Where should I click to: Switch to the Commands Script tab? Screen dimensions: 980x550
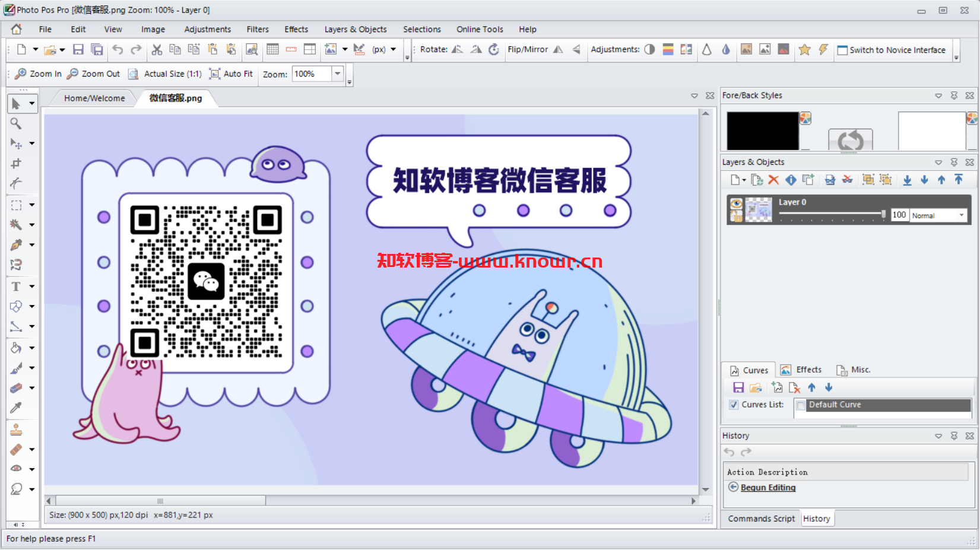761,519
